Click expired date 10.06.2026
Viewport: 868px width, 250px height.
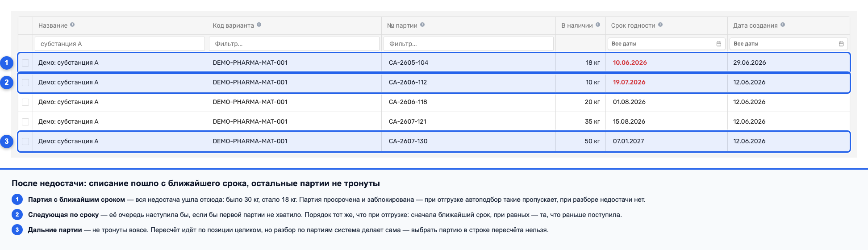coord(630,62)
